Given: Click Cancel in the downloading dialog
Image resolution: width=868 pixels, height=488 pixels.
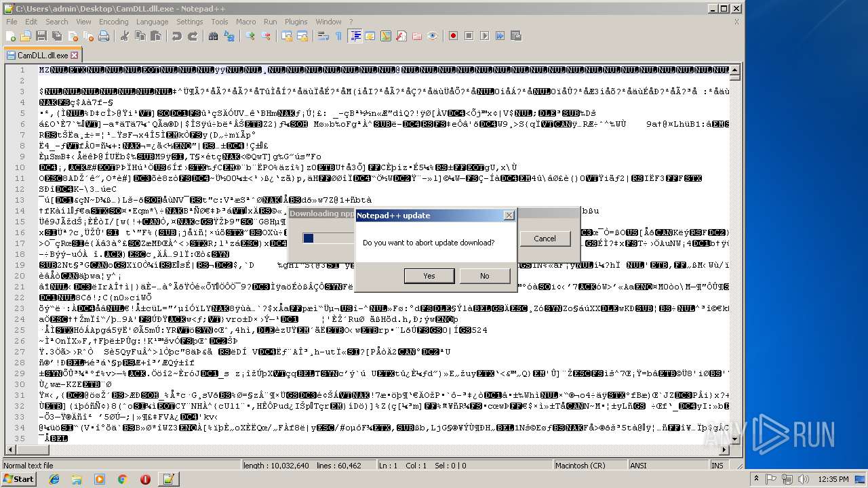Looking at the screenshot, I should pos(545,239).
